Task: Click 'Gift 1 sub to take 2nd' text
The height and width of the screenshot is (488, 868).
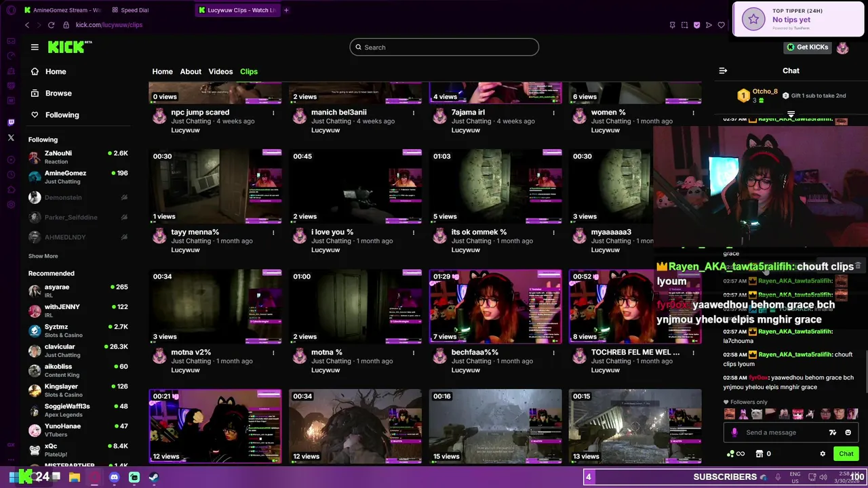Action: [x=818, y=96]
